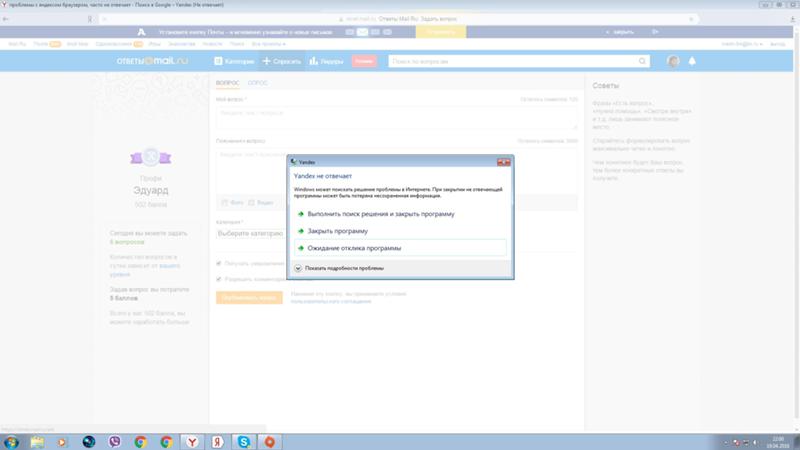This screenshot has height=450, width=800.
Task: Click the yellow button in mail promo bar
Action: 441,32
